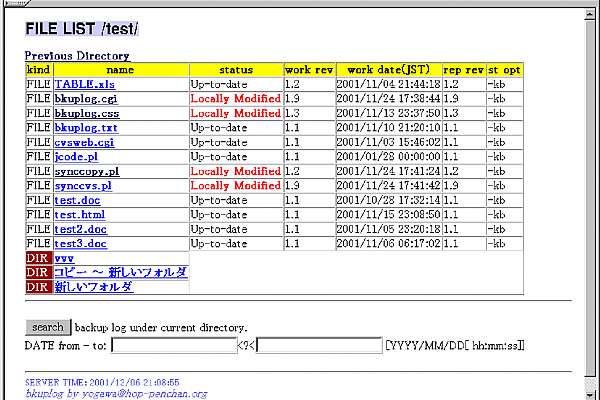600x400 pixels.
Task: Select the test2.doc file link
Action: pyautogui.click(x=80, y=229)
